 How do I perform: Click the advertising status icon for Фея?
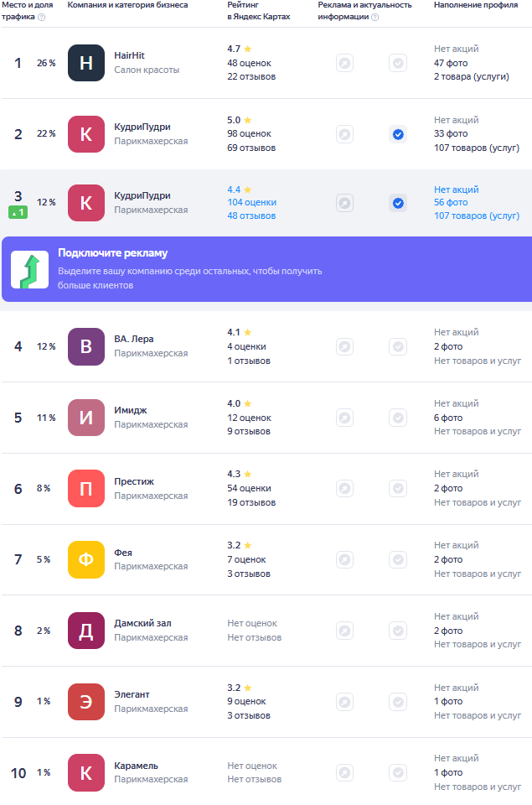[x=344, y=559]
